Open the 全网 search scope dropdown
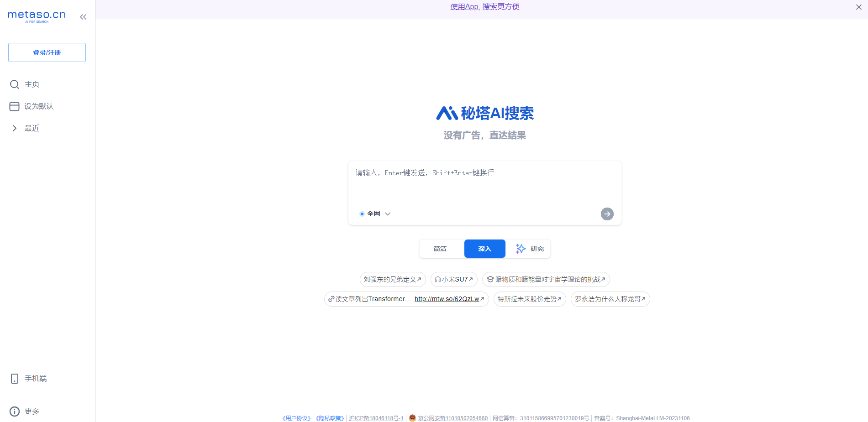 [x=375, y=214]
